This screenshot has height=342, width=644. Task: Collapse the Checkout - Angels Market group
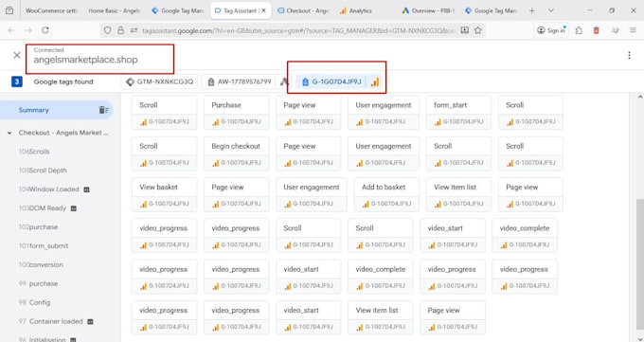pyautogui.click(x=9, y=134)
